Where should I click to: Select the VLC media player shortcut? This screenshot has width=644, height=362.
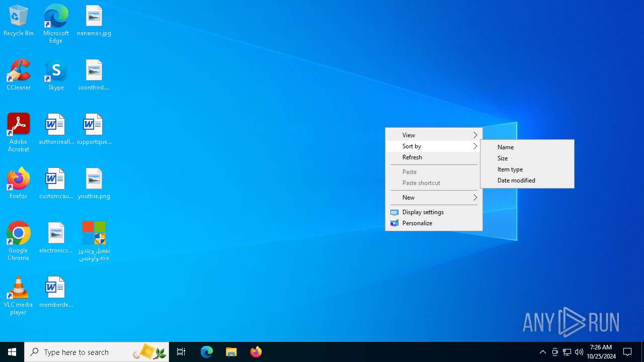[x=19, y=296]
